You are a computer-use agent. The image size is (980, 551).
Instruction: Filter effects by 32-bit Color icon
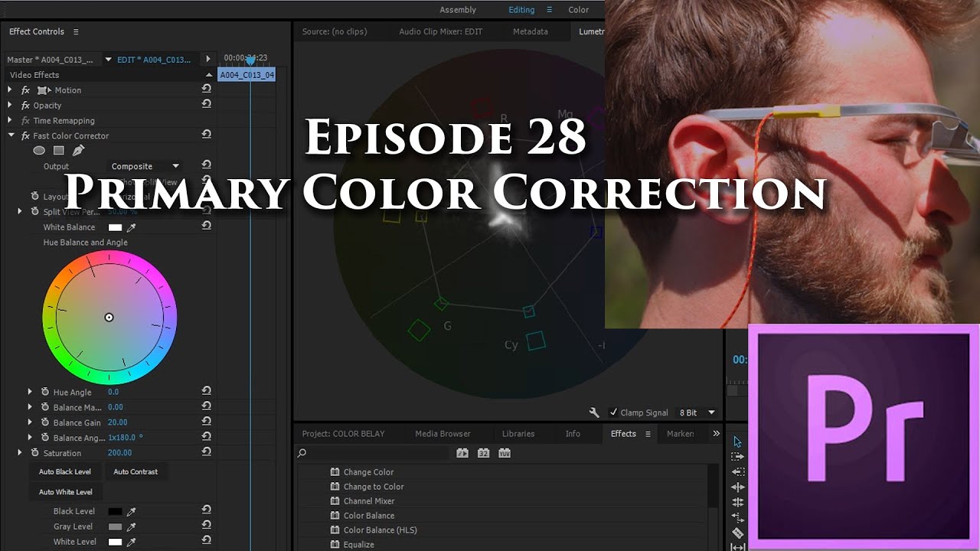pyautogui.click(x=483, y=453)
